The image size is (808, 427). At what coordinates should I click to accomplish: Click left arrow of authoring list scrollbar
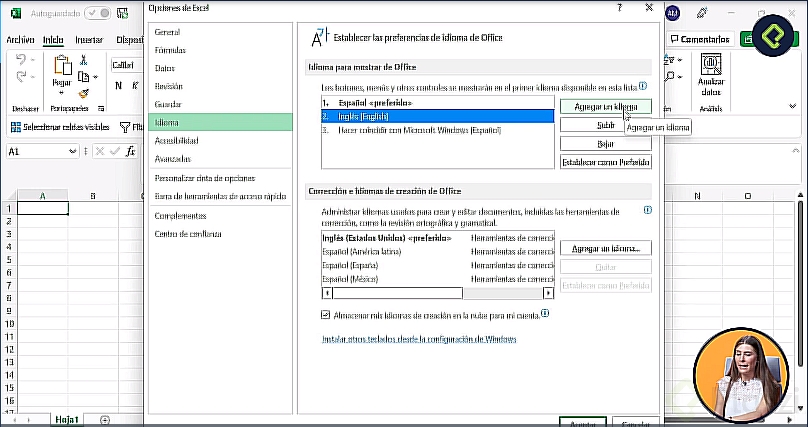pyautogui.click(x=327, y=293)
